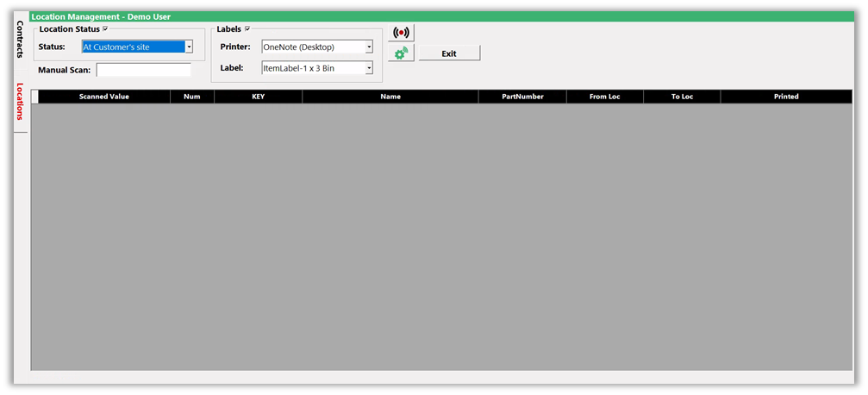Click the red broadcast signal icon button
This screenshot has width=868, height=395.
coord(401,33)
